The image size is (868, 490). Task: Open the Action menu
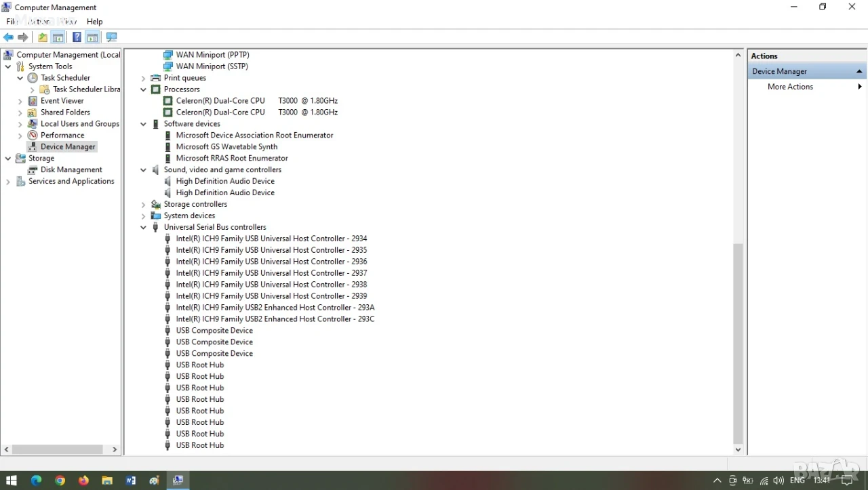pos(39,22)
